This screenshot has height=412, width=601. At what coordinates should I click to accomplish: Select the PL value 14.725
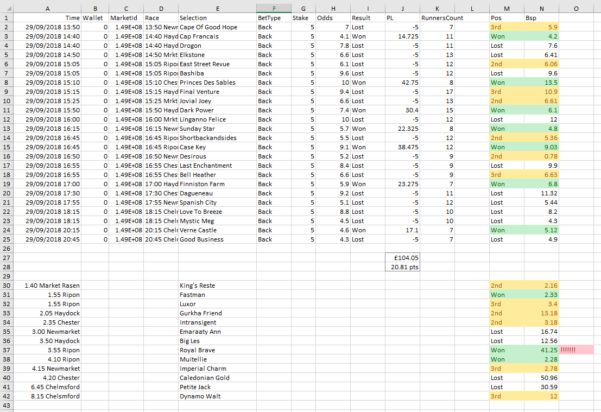402,36
